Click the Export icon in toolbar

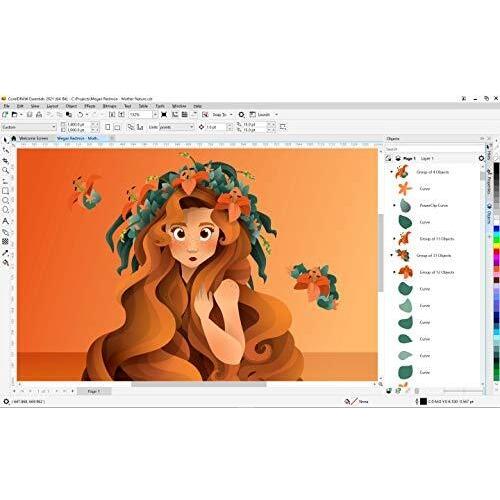(122, 115)
